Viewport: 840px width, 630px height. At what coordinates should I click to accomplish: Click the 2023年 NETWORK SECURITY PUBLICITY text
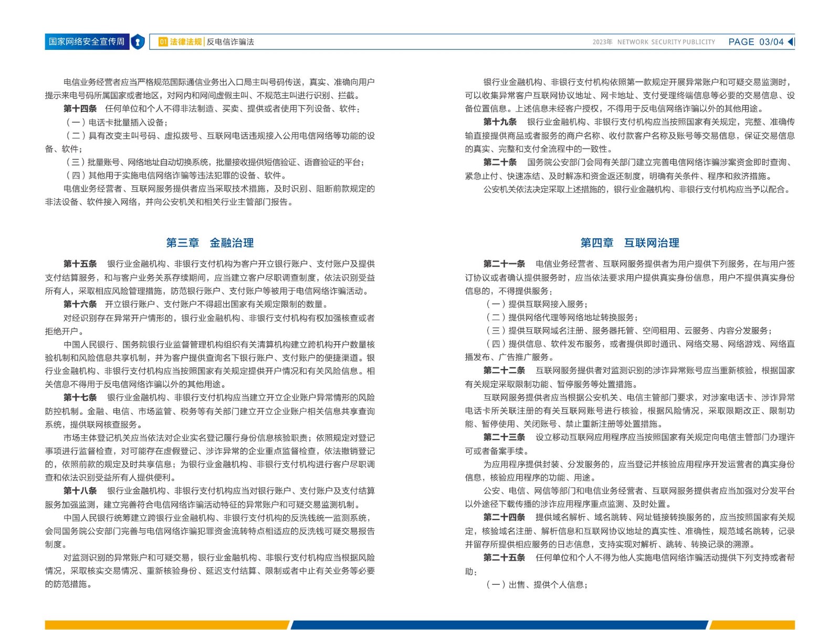click(654, 42)
